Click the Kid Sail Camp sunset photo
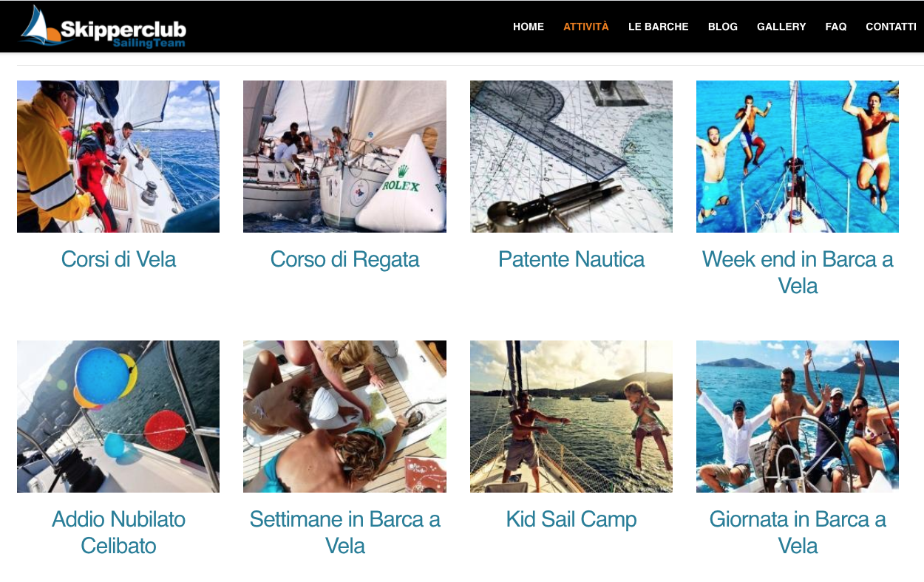 tap(571, 417)
